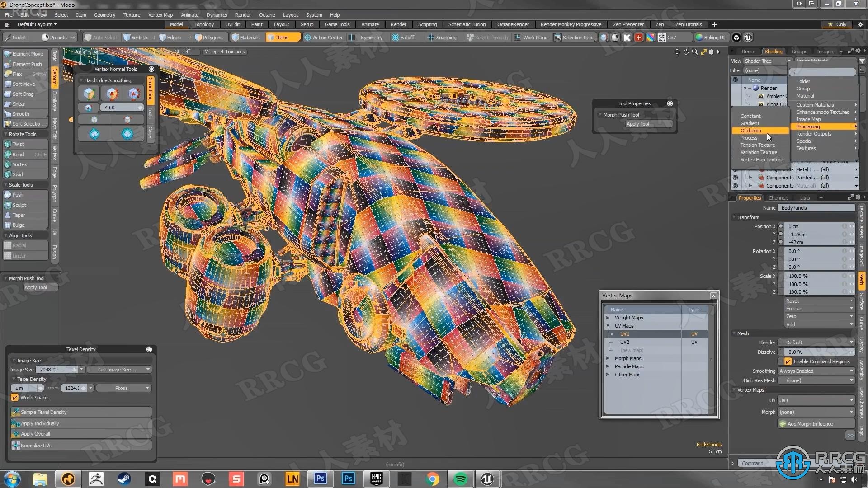Expand Morph Maps in Vertex Maps list
This screenshot has height=488, width=868.
click(608, 358)
